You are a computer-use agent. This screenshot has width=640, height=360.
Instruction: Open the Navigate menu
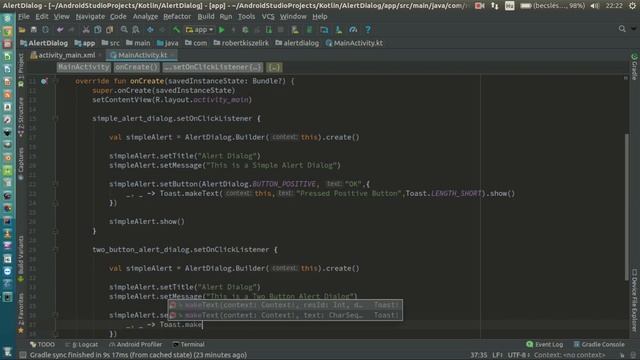click(x=90, y=17)
